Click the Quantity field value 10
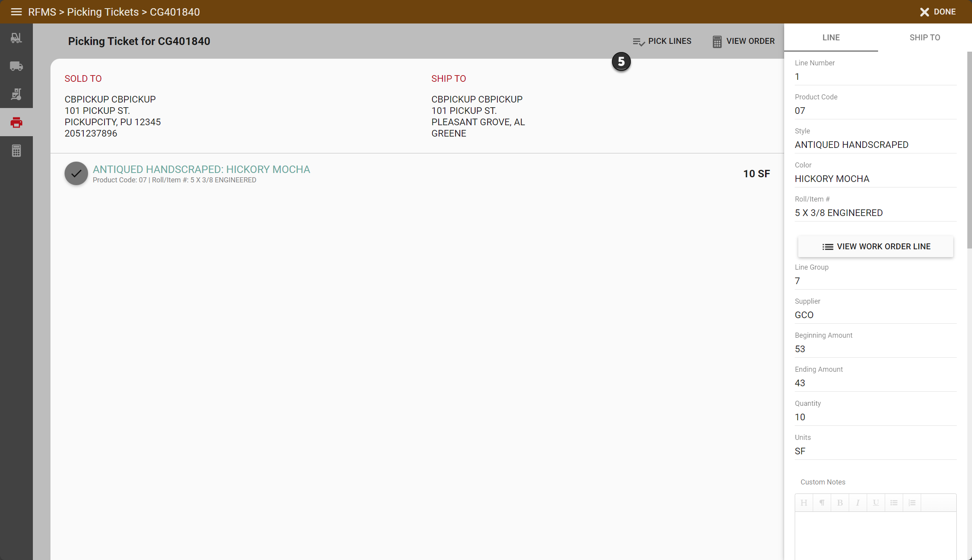The image size is (972, 560). point(875,417)
